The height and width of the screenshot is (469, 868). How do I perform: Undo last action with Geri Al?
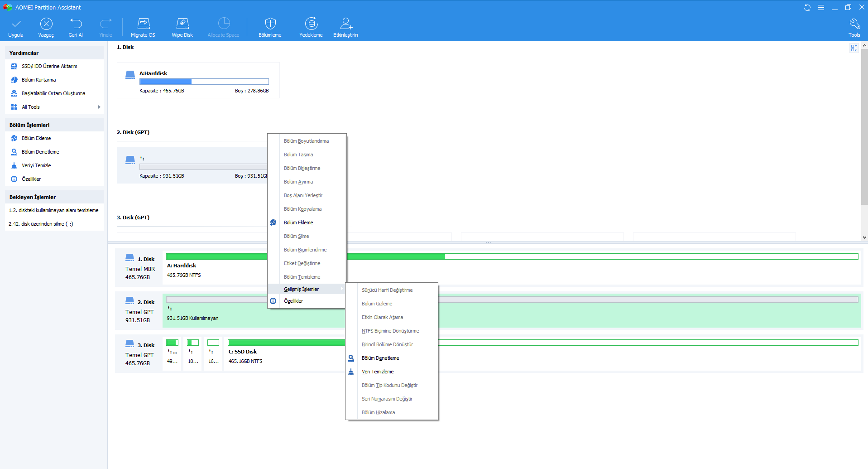76,28
